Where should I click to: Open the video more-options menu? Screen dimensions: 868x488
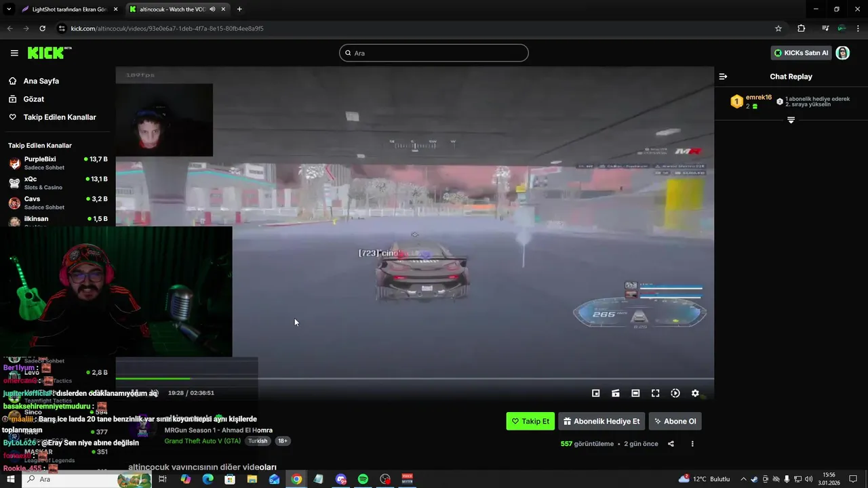692,444
